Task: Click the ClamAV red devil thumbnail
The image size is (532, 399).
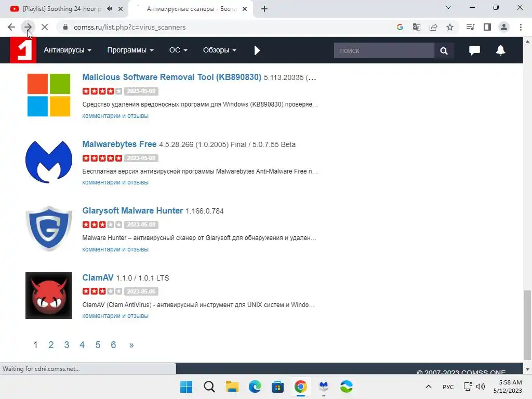Action: 48,296
